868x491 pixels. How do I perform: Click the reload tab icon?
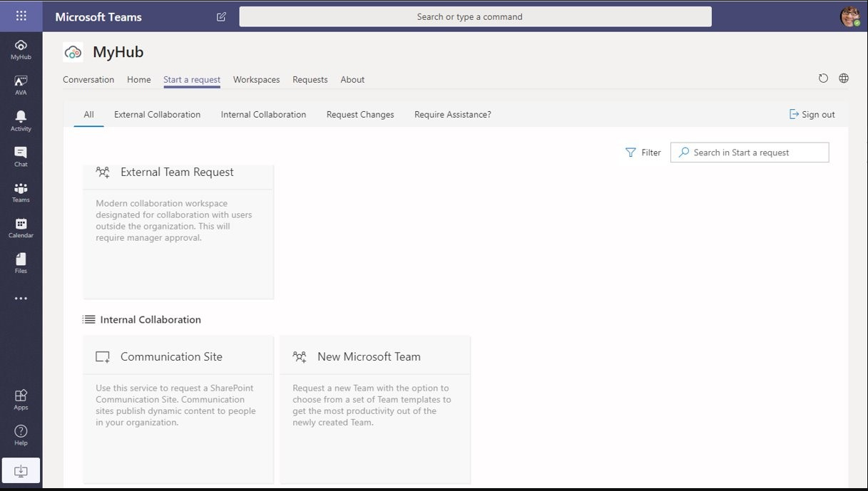pyautogui.click(x=823, y=78)
